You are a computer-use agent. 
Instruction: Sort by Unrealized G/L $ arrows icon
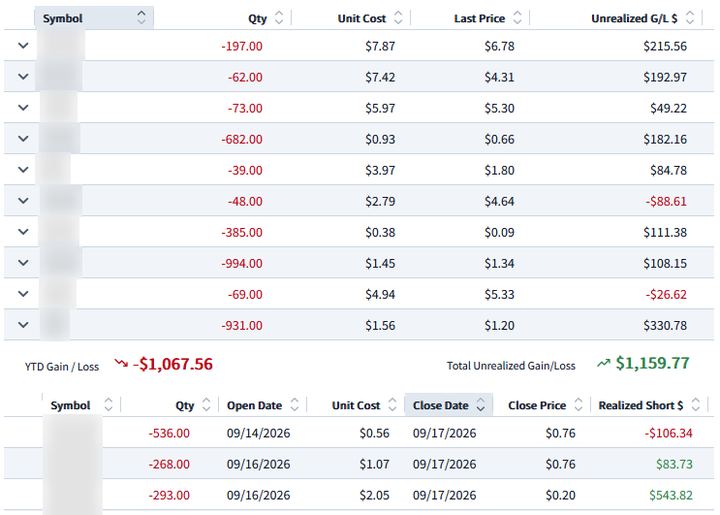690,18
